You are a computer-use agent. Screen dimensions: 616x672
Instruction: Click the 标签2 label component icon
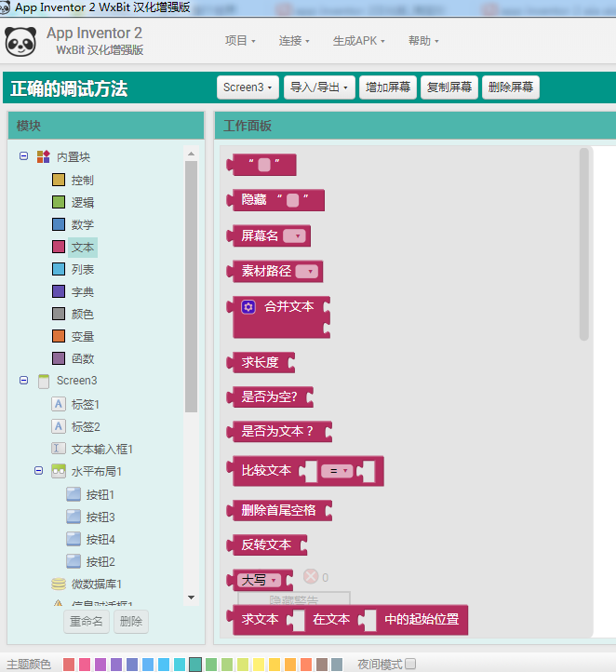click(x=59, y=426)
